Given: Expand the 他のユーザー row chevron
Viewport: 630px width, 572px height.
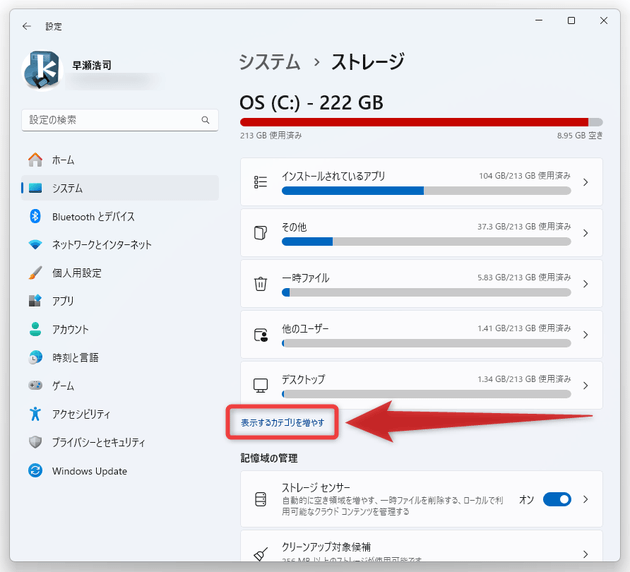Looking at the screenshot, I should (585, 335).
